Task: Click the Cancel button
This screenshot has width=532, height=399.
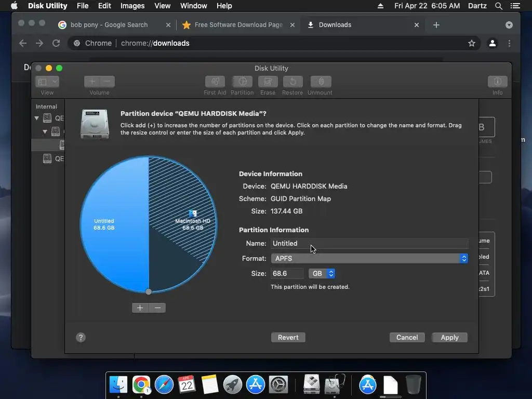Action: (407, 337)
